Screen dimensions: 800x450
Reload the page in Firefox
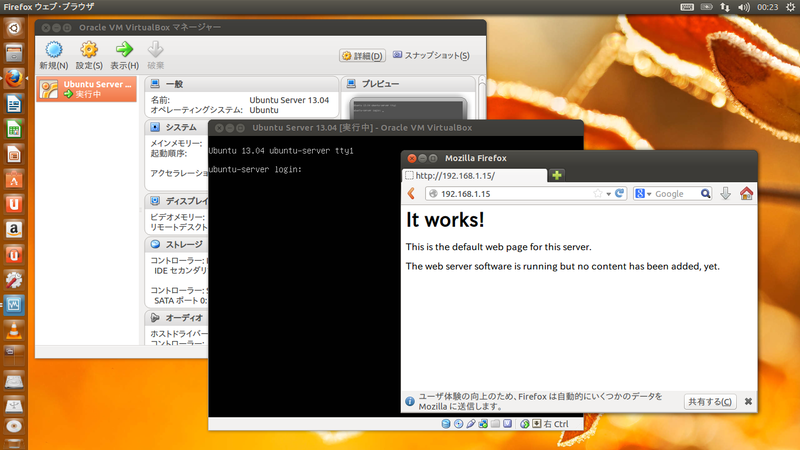coord(619,193)
